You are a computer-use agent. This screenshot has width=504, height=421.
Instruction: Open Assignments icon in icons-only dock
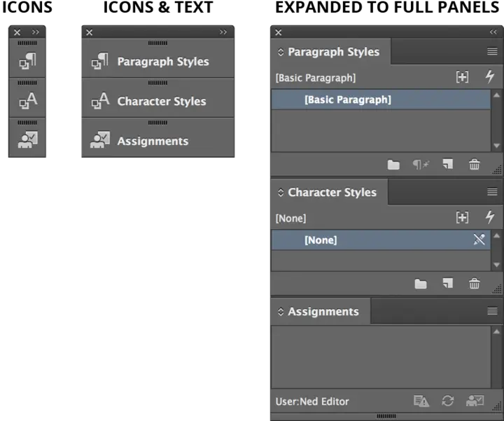[27, 139]
